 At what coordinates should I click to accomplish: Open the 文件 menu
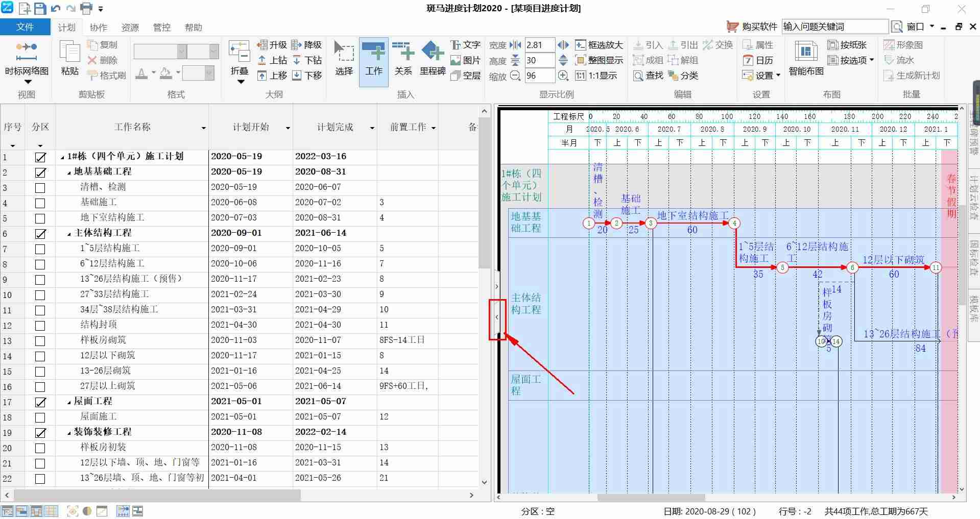click(x=25, y=27)
